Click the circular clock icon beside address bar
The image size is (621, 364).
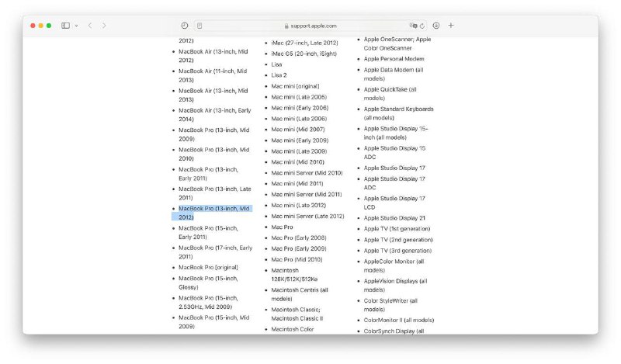tap(185, 26)
